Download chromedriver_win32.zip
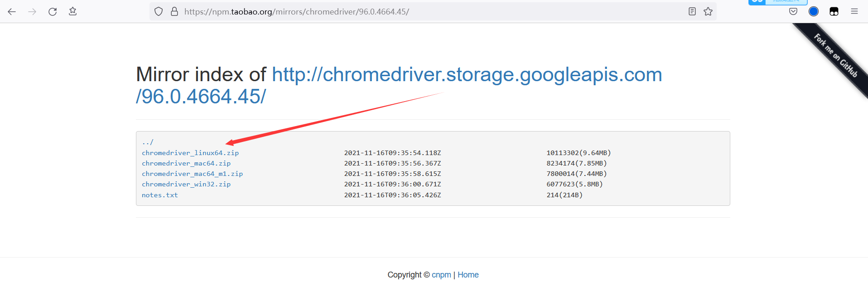Viewport: 868px width, 302px height. coord(186,184)
